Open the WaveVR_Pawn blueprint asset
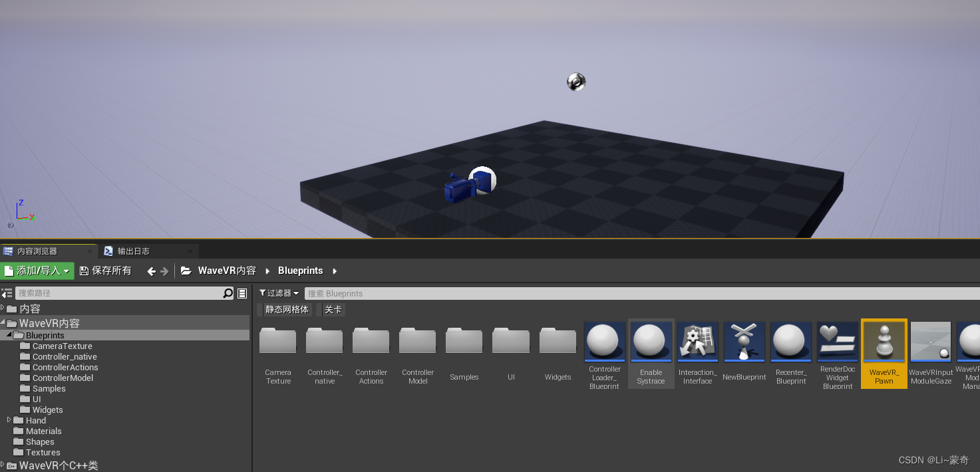 click(884, 341)
